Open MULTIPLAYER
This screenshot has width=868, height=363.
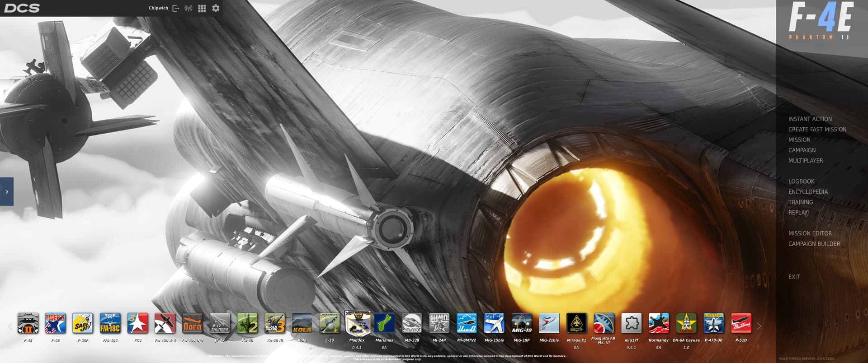(806, 161)
